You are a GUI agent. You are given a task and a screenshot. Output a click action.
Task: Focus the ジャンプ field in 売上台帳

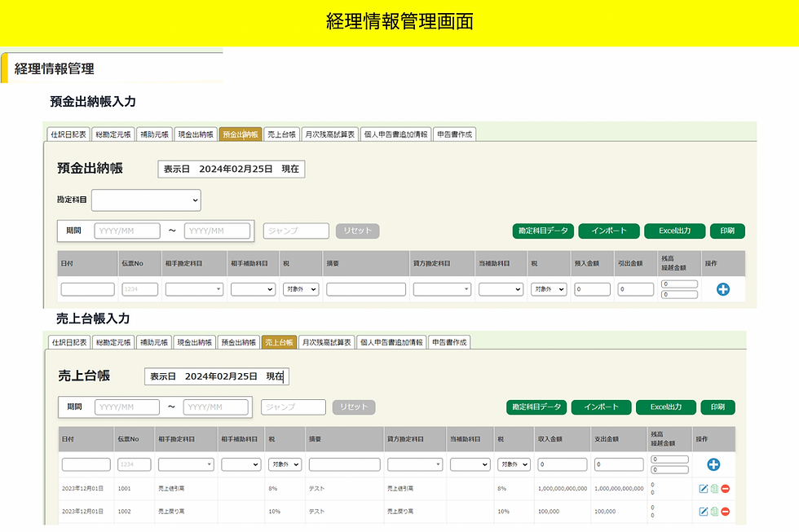[294, 407]
